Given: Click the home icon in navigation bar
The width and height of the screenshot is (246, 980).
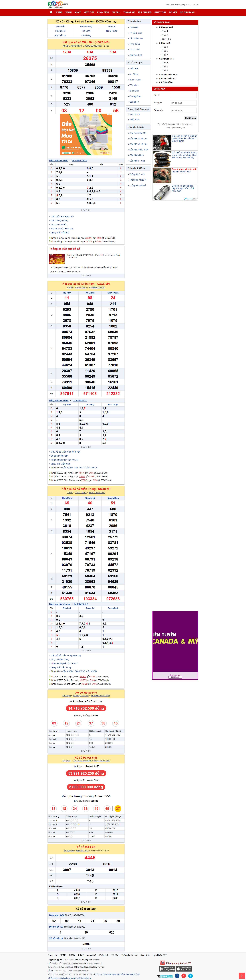Looking at the screenshot, I should click(x=51, y=12).
